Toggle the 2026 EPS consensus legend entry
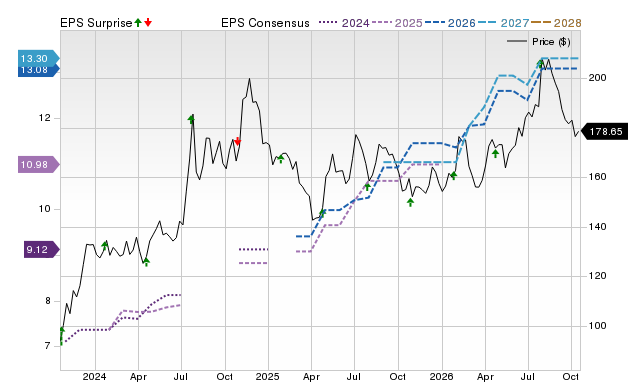Screen dimensions: 640x382 [x=450, y=23]
